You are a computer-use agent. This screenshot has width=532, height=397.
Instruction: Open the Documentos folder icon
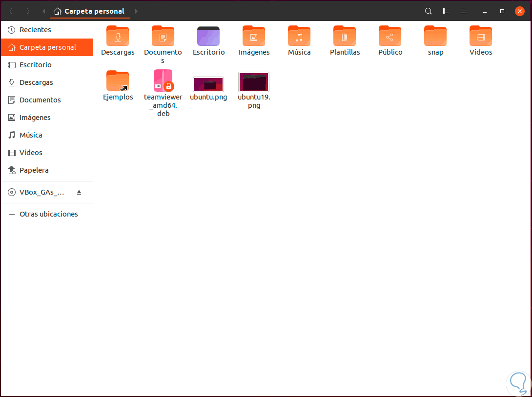[163, 36]
